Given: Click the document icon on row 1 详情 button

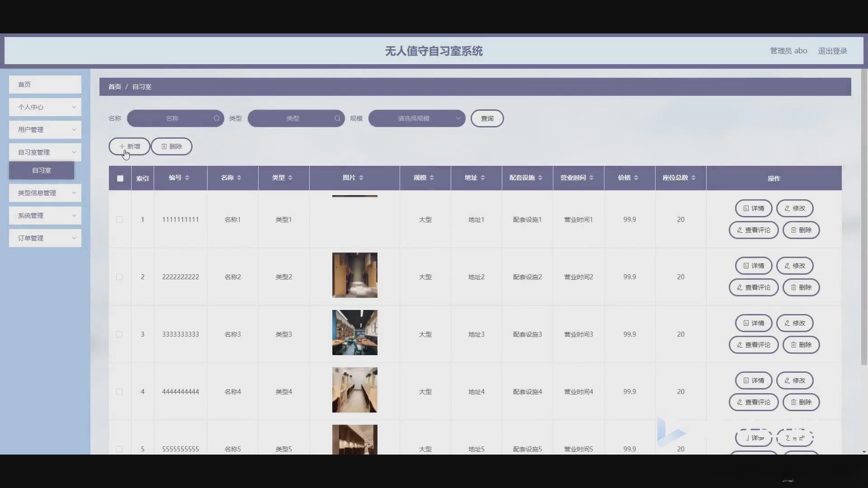Looking at the screenshot, I should pos(745,208).
